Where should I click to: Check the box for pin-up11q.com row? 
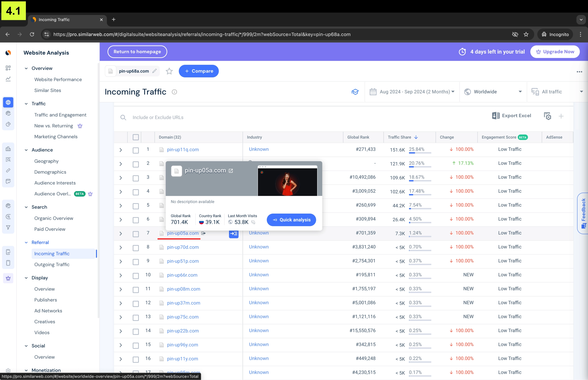(x=135, y=150)
